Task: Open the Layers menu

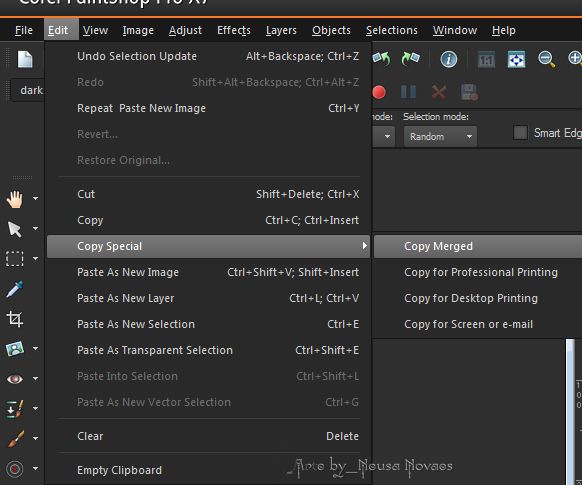Action: click(281, 30)
